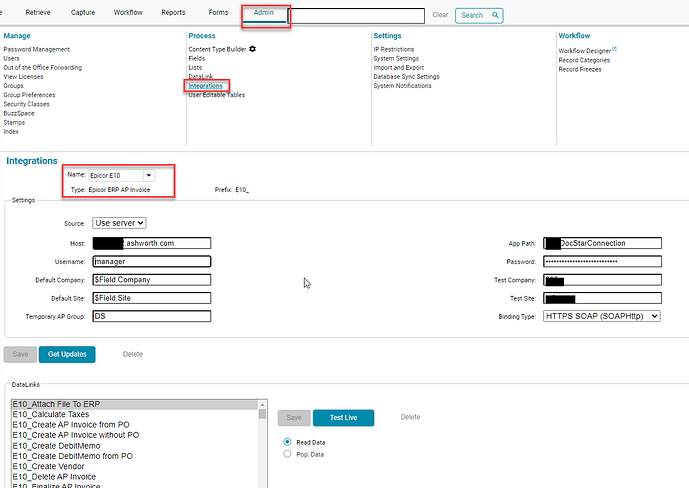Open Import and Export link
This screenshot has height=488, width=689.
point(399,68)
